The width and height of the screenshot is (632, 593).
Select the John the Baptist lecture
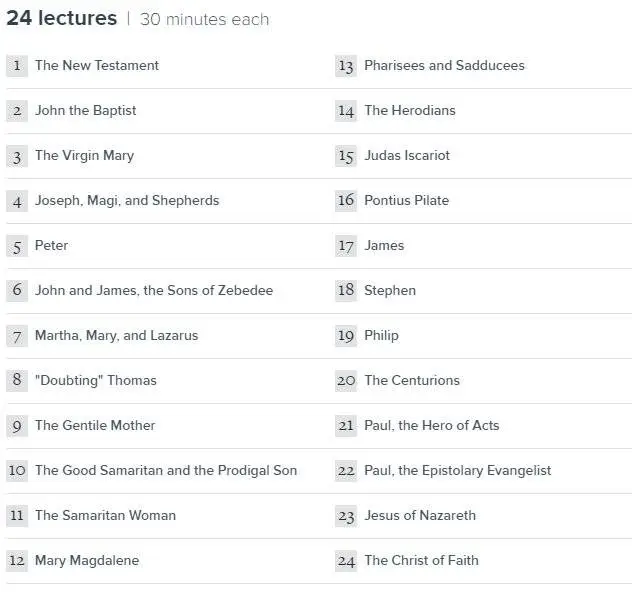coord(85,111)
